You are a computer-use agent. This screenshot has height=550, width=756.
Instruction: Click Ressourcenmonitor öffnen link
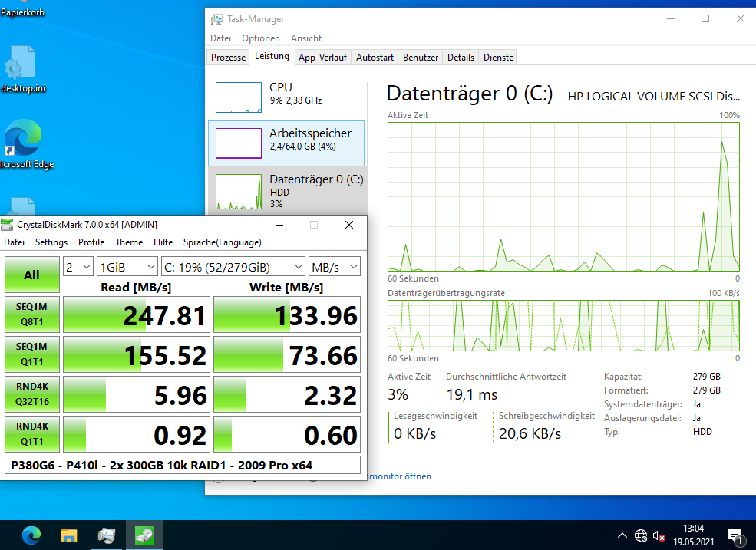399,476
